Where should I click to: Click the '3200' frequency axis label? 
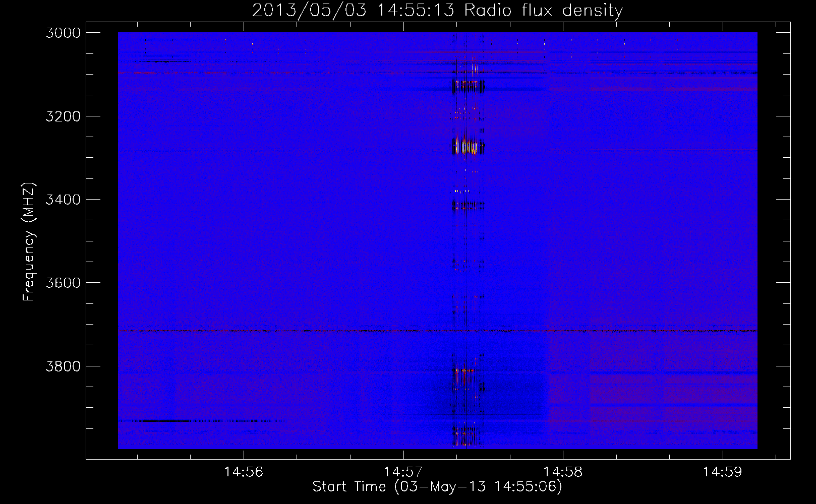(63, 116)
